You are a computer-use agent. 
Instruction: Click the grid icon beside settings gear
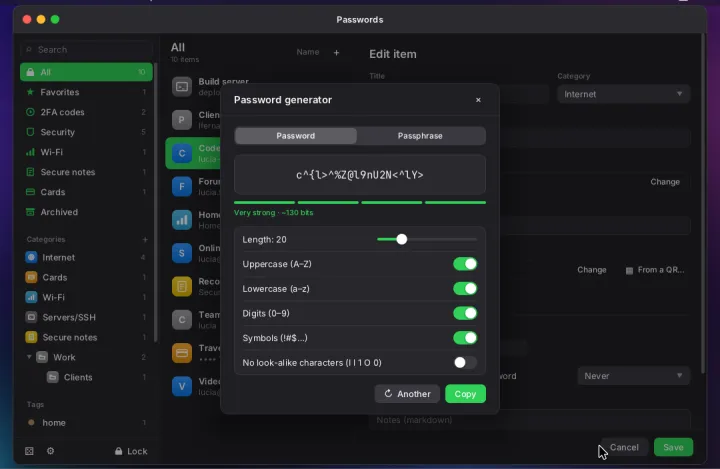[29, 451]
